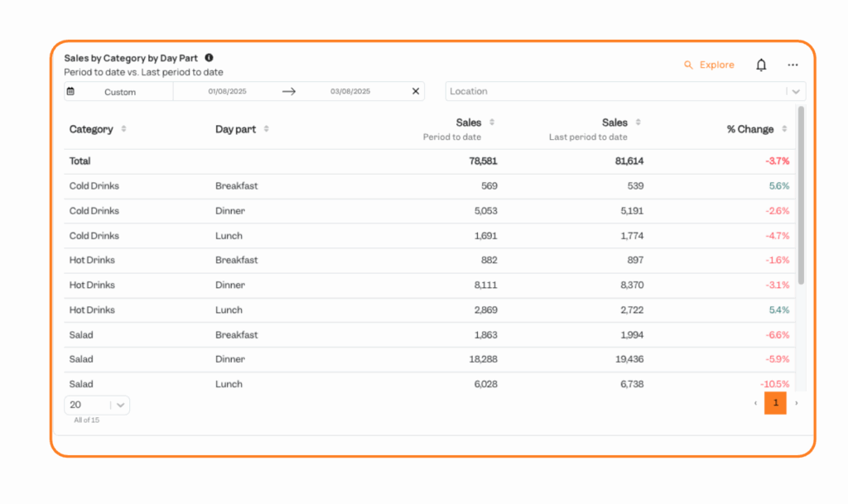Click the start date 01/08/2025 field
This screenshot has width=848, height=504.
(x=227, y=92)
